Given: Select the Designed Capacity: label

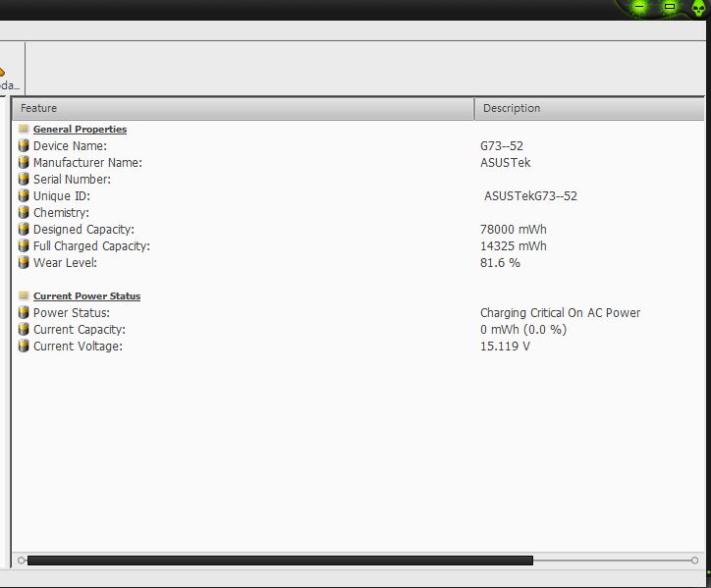Looking at the screenshot, I should point(83,230).
